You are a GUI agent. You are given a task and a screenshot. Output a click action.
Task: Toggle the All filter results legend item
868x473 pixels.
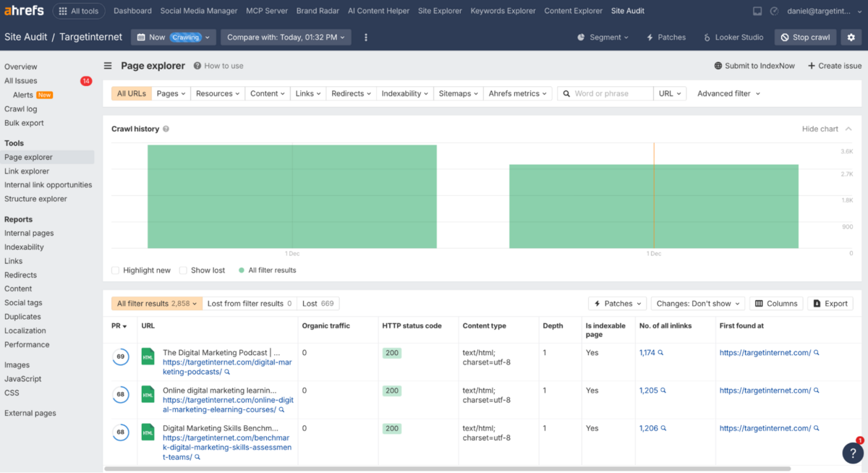point(267,270)
